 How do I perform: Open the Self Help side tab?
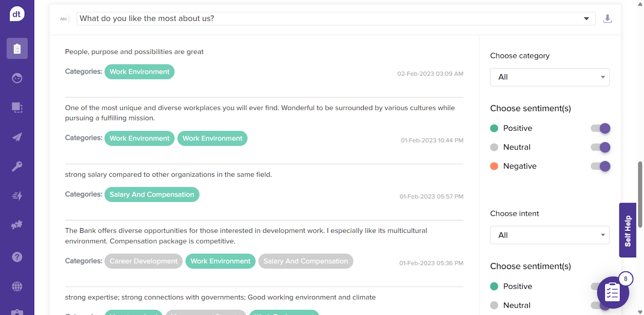627,230
